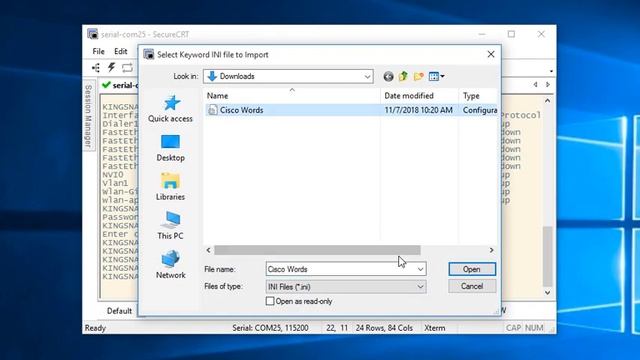Click the Open button
The width and height of the screenshot is (640, 360).
pyautogui.click(x=472, y=269)
